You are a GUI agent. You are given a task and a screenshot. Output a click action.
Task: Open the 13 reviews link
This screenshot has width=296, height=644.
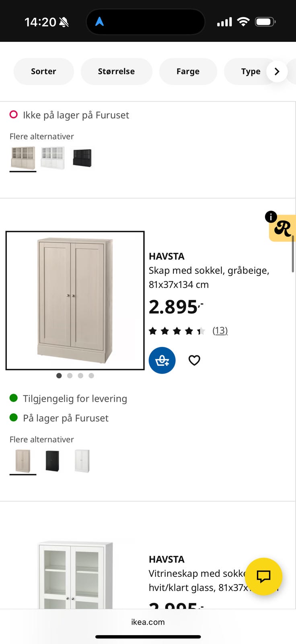[x=220, y=330]
